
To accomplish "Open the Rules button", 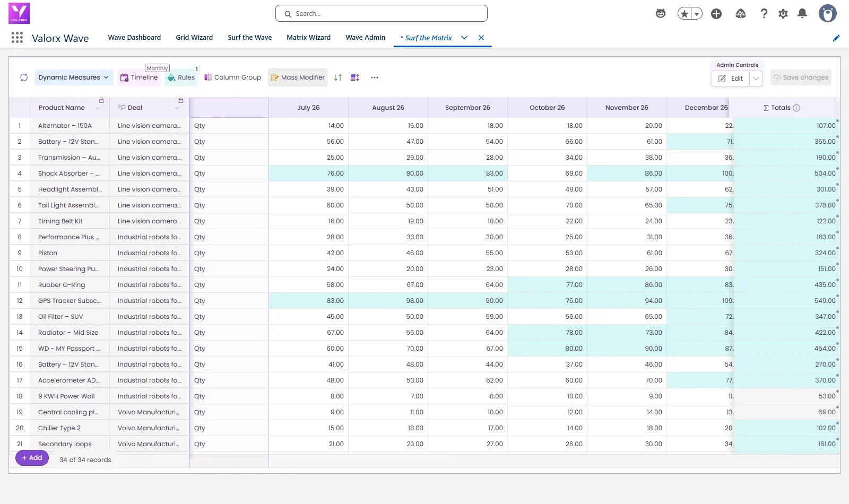I will [x=181, y=77].
